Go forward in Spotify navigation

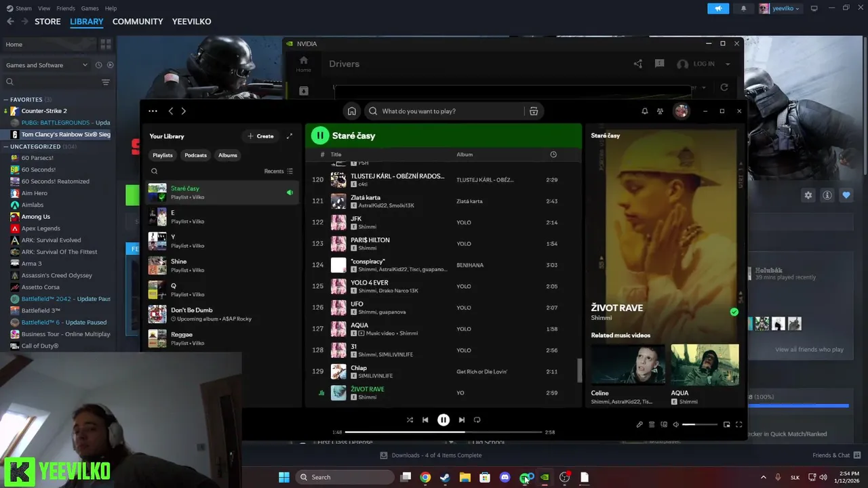click(183, 111)
